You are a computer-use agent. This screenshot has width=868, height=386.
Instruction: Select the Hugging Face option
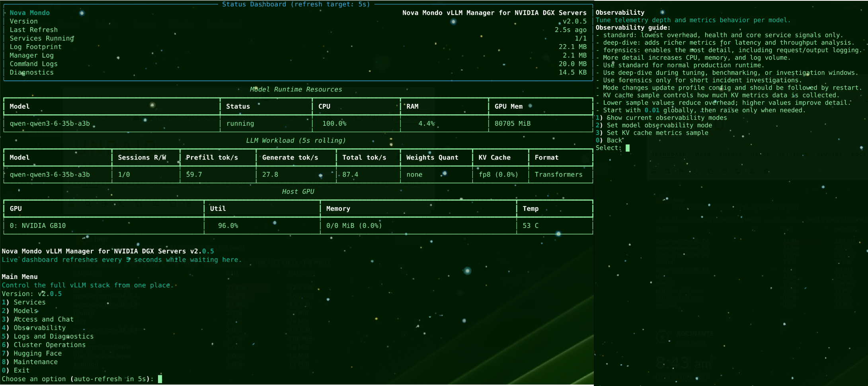coord(32,353)
